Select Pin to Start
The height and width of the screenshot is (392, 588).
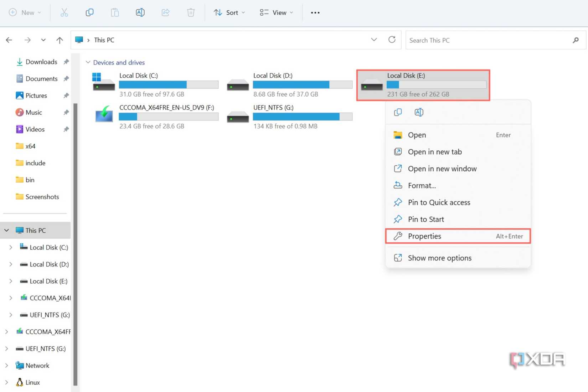458,219
